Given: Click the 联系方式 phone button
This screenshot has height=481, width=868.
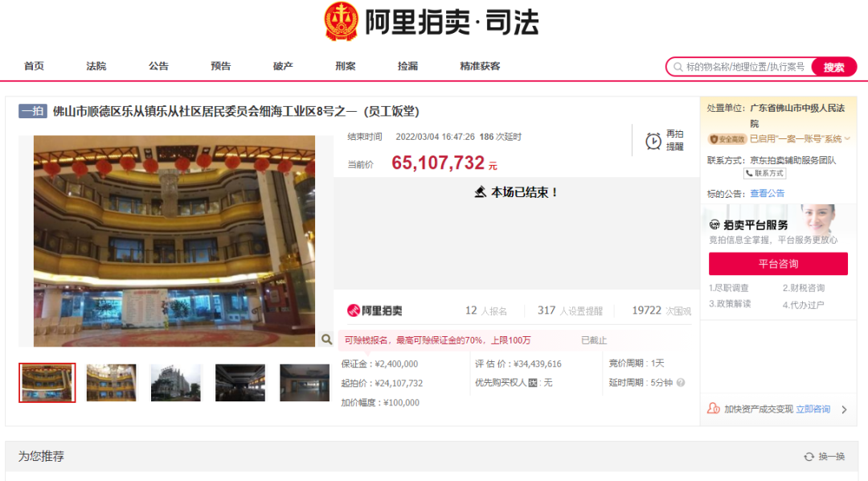Looking at the screenshot, I should (x=764, y=174).
